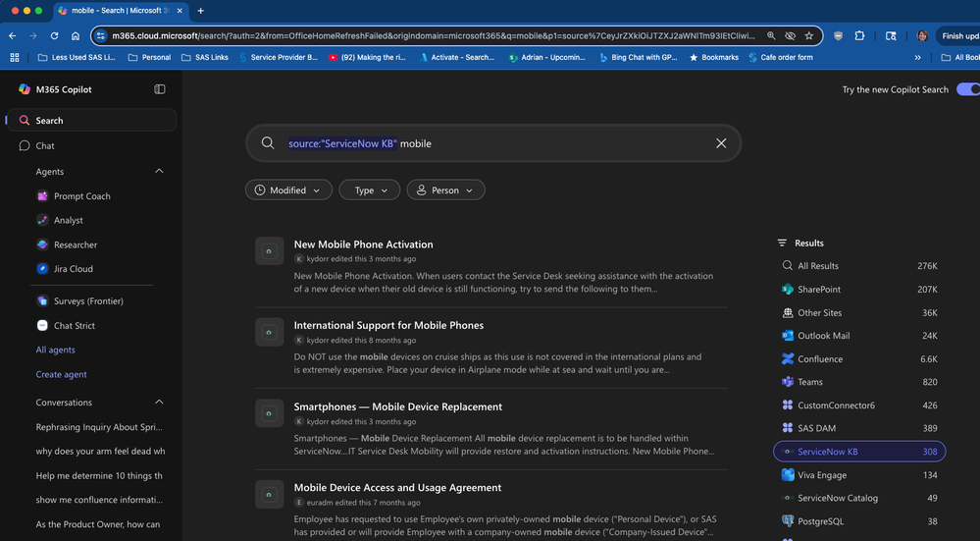
Task: Open Surveys (Frontier) agent
Action: click(88, 300)
